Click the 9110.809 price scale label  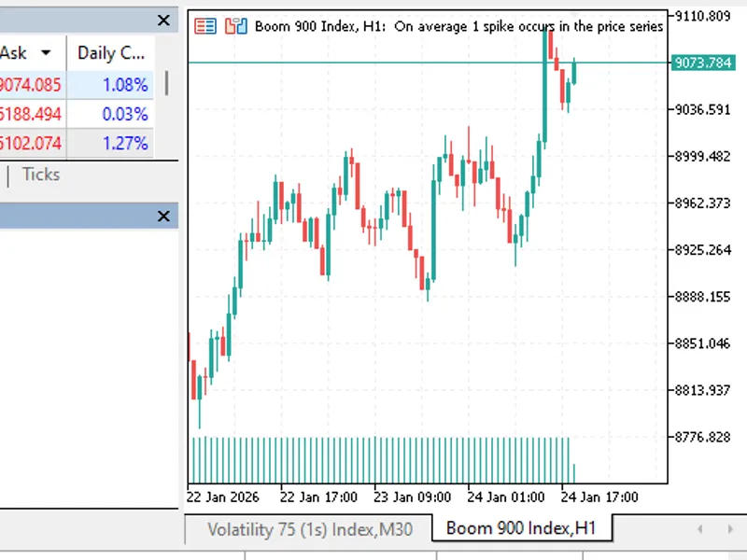pyautogui.click(x=703, y=16)
